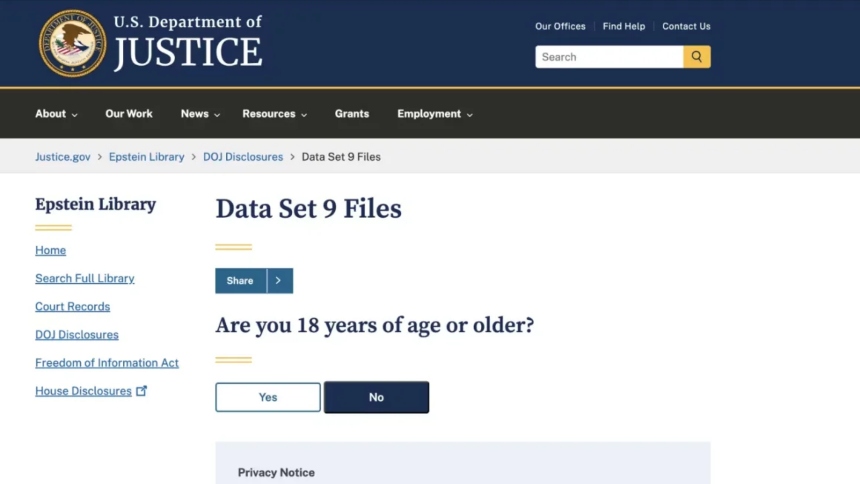Open the Grants menu item
This screenshot has width=860, height=484.
(352, 114)
